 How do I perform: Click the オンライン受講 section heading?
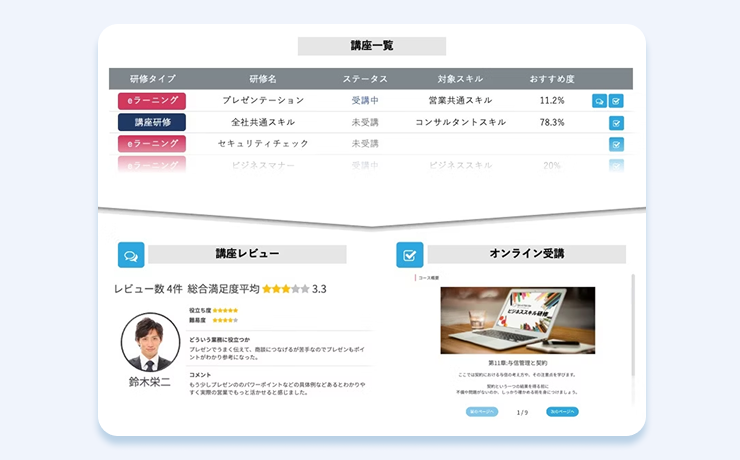click(527, 254)
